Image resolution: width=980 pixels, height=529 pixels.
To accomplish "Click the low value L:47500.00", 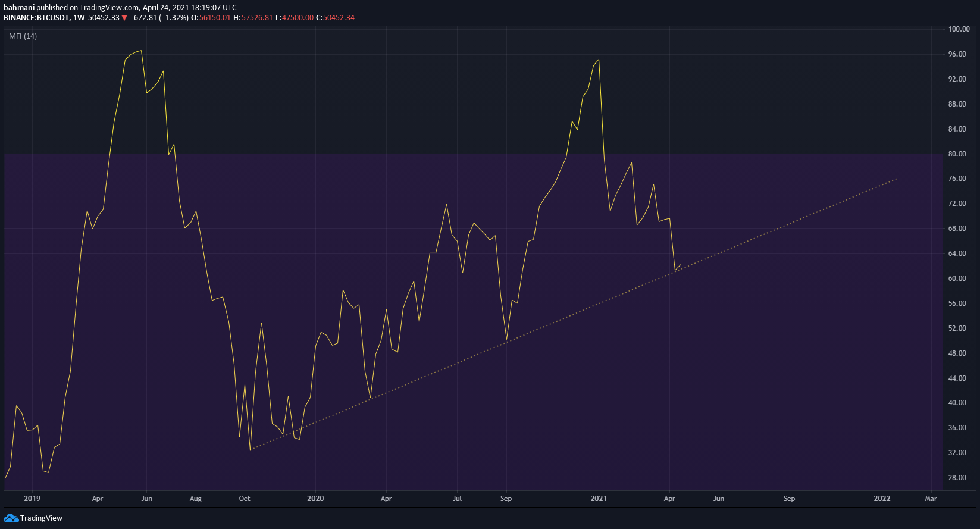I will coord(295,17).
